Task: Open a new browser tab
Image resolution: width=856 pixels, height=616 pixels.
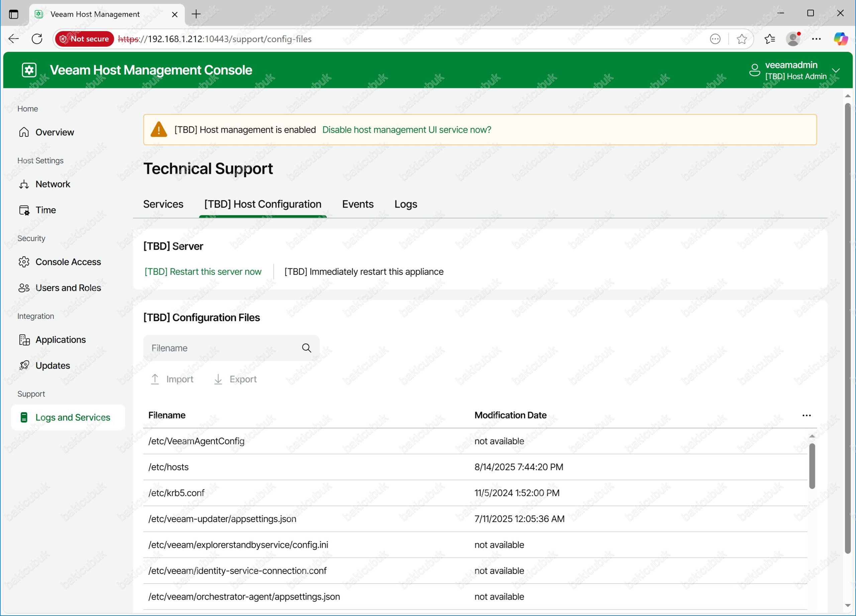Action: (196, 14)
